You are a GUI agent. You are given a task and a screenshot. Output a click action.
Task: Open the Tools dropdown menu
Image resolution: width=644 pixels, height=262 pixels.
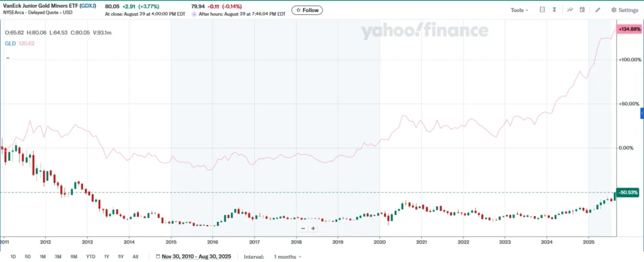pos(519,10)
